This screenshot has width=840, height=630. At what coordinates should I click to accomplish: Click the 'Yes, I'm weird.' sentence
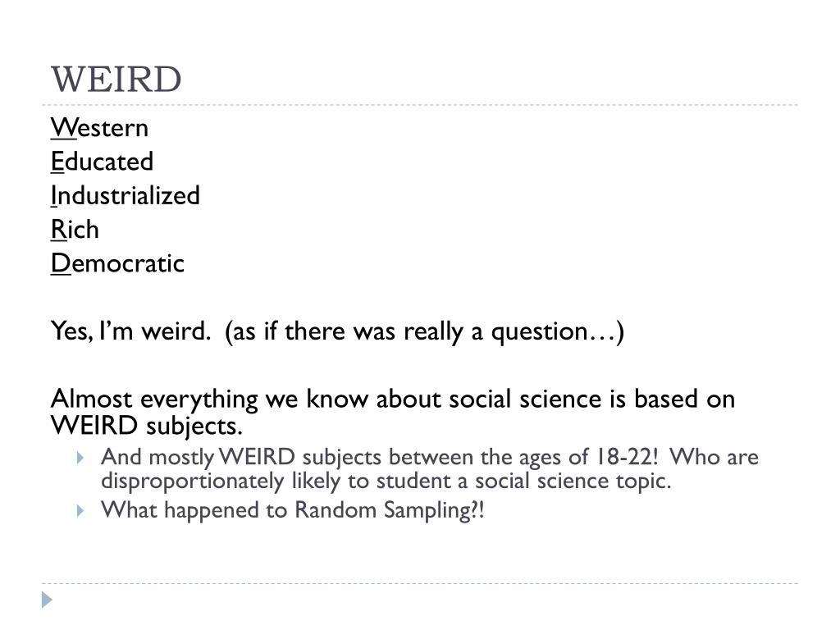pyautogui.click(x=131, y=331)
